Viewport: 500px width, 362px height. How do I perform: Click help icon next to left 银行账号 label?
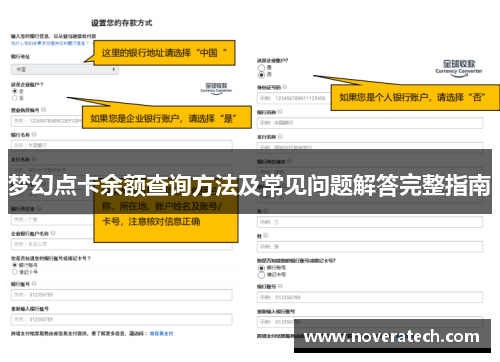(x=34, y=284)
